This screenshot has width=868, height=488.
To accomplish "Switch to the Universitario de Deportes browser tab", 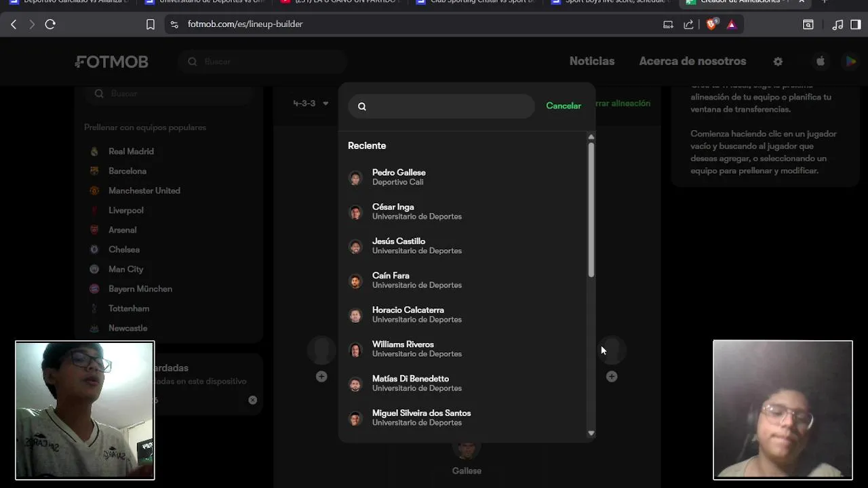I will [203, 3].
